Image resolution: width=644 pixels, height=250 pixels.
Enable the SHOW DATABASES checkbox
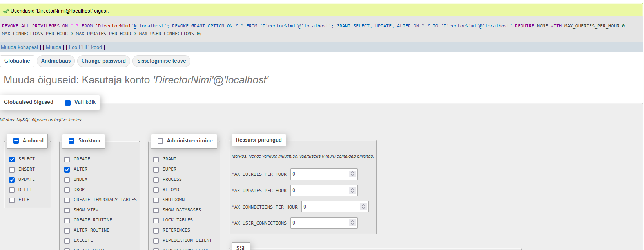point(156,210)
